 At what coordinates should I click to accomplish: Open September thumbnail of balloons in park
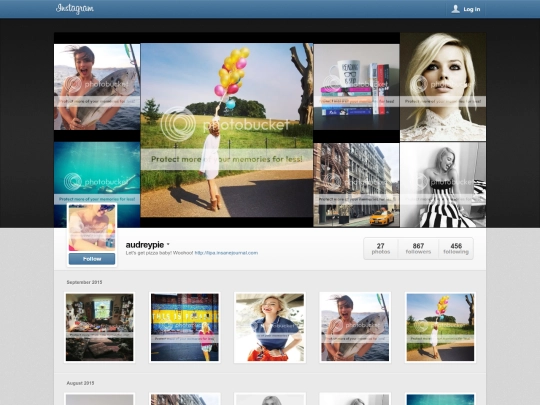440,327
